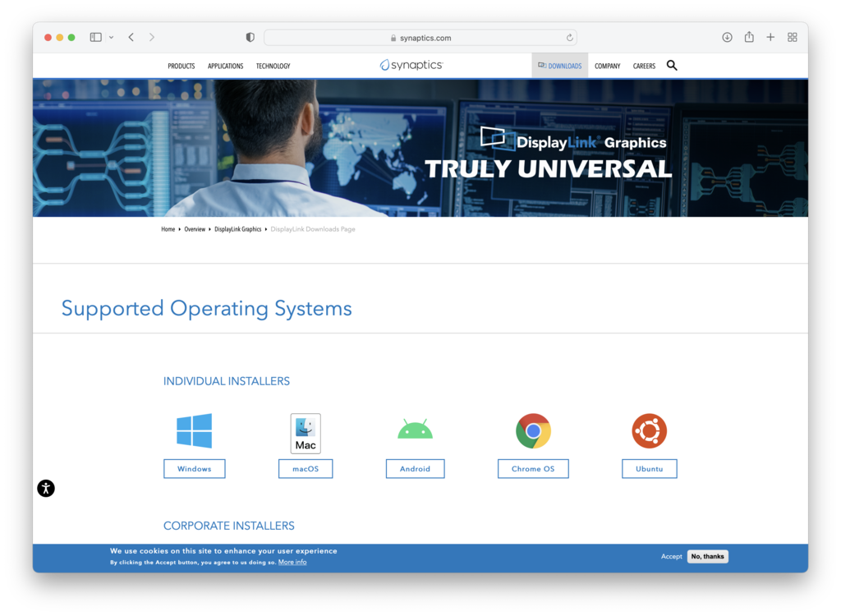Viewport: 841px width, 616px height.
Task: Click the Home breadcrumb link
Action: [168, 229]
